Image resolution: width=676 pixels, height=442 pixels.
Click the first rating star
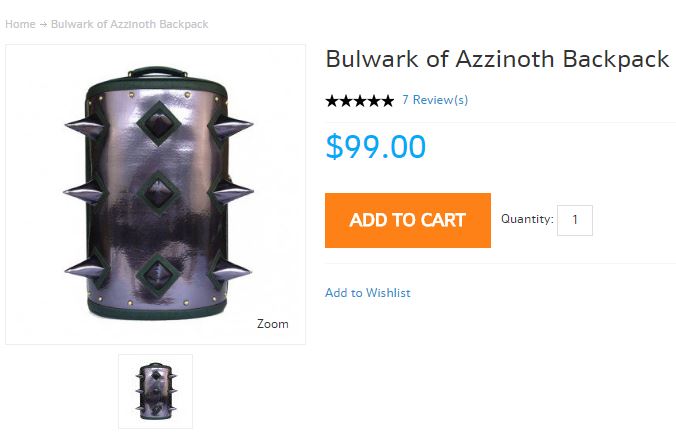pyautogui.click(x=332, y=101)
